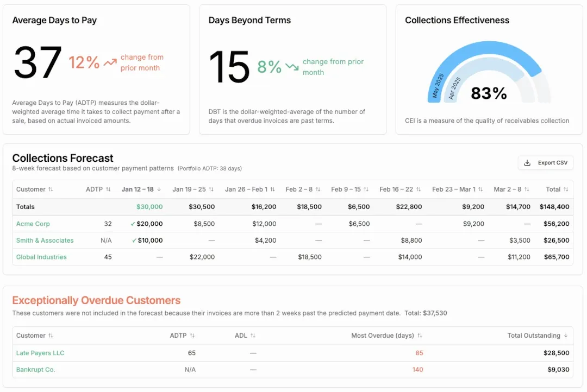The height and width of the screenshot is (392, 587).
Task: Click the Average Days to Pay value 37
Action: (38, 62)
